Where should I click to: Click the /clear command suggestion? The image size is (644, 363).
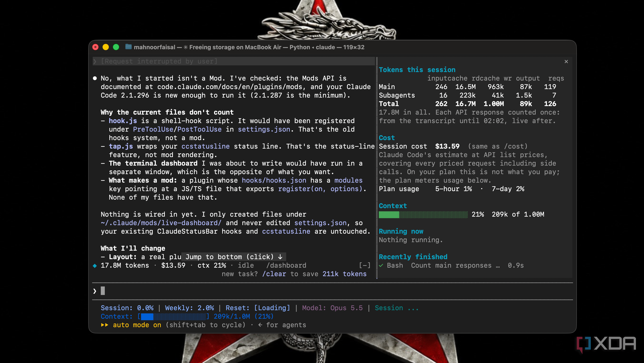pyautogui.click(x=274, y=274)
